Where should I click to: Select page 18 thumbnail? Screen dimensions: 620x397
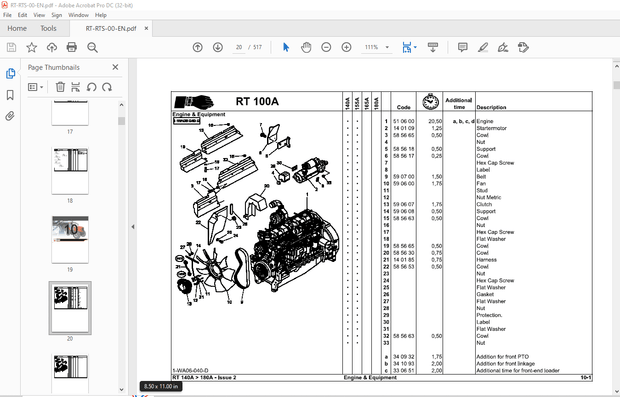[x=70, y=171]
